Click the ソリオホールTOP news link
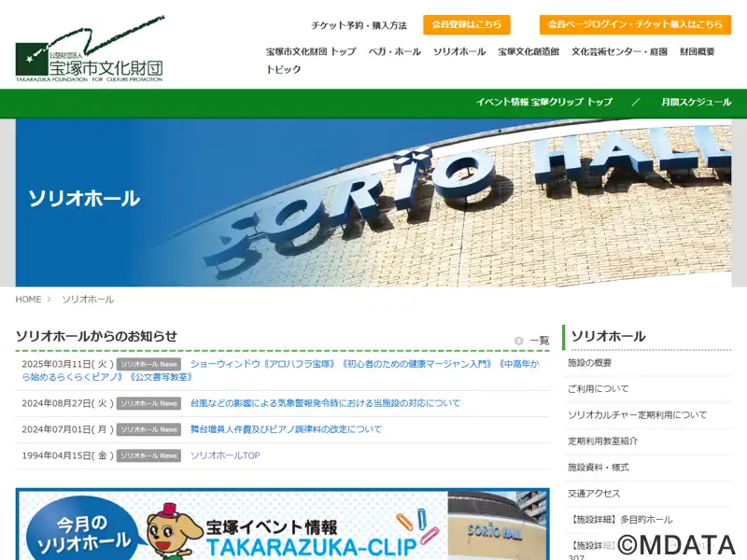Image resolution: width=747 pixels, height=560 pixels. pos(225,455)
